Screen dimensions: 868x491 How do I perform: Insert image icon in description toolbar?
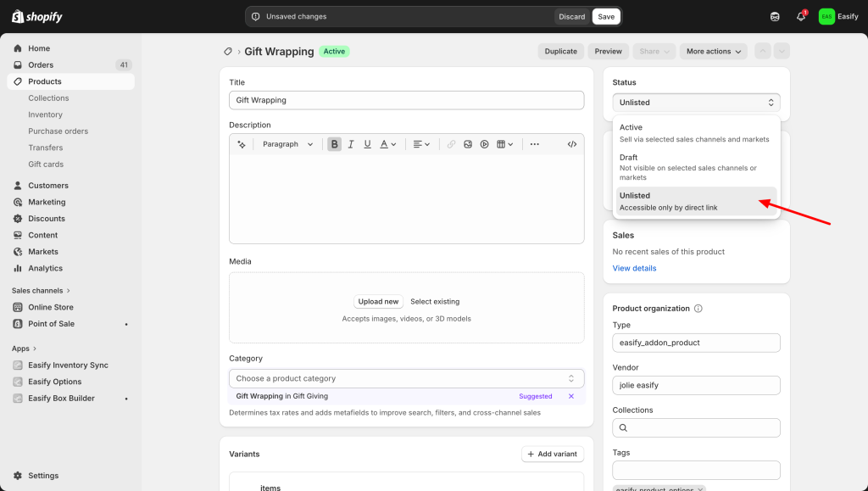coord(468,144)
